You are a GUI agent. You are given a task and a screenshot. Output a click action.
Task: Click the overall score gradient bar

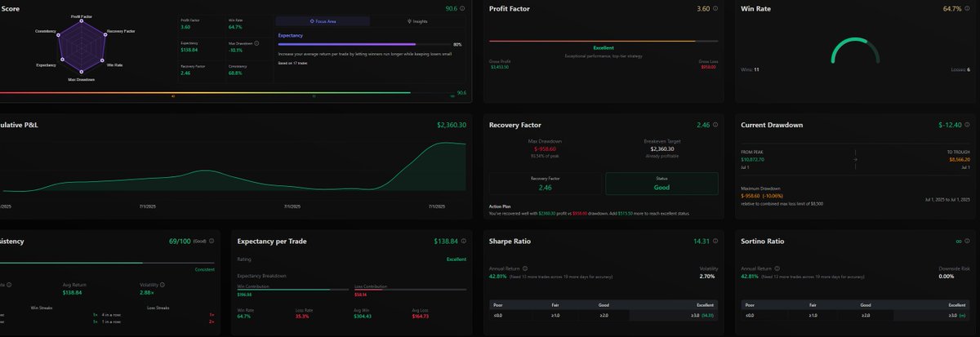[227, 92]
